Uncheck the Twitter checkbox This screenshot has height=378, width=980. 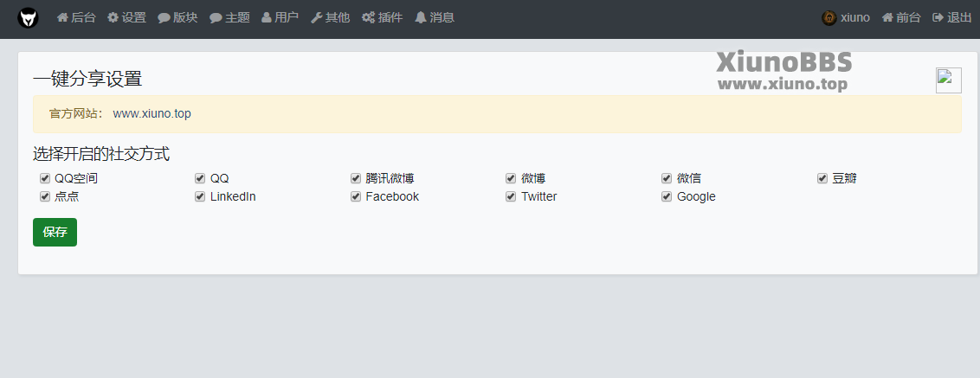[x=511, y=196]
